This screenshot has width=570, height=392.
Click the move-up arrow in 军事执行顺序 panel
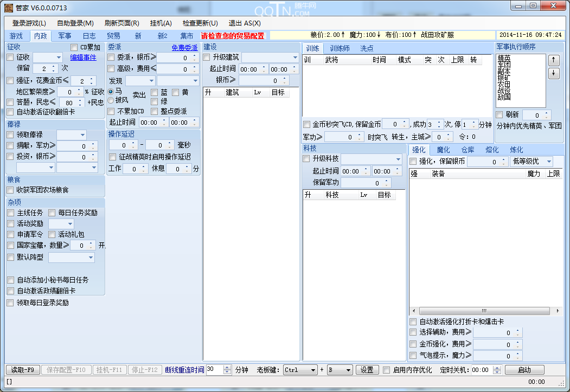tap(554, 59)
